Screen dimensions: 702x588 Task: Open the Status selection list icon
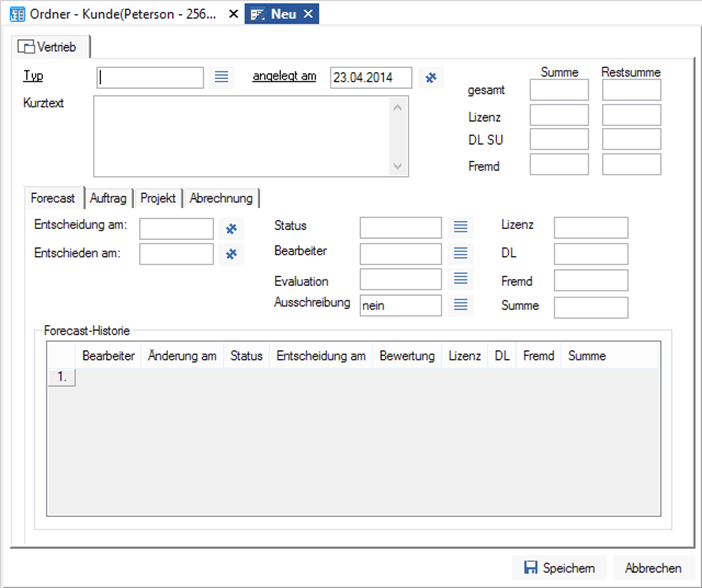click(x=461, y=228)
